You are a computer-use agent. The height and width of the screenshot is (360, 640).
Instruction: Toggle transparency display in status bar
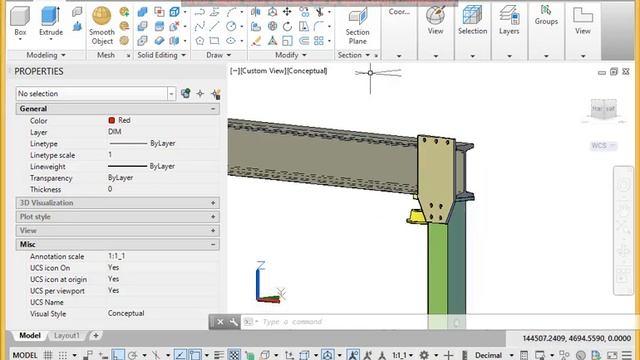234,355
